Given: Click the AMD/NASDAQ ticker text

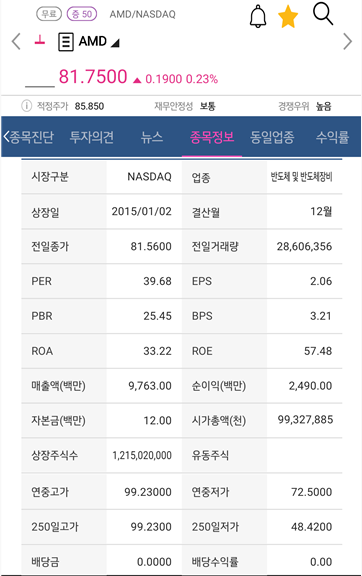Looking at the screenshot, I should pyautogui.click(x=143, y=14).
